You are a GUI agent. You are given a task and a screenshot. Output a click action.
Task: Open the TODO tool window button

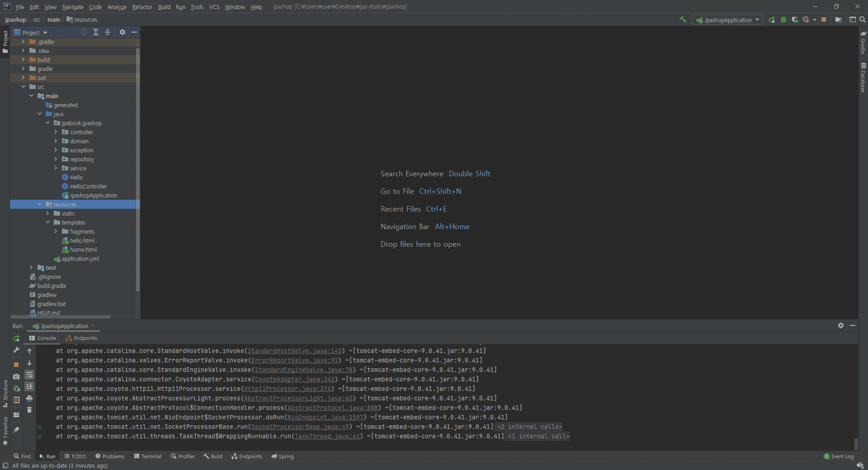[75, 456]
